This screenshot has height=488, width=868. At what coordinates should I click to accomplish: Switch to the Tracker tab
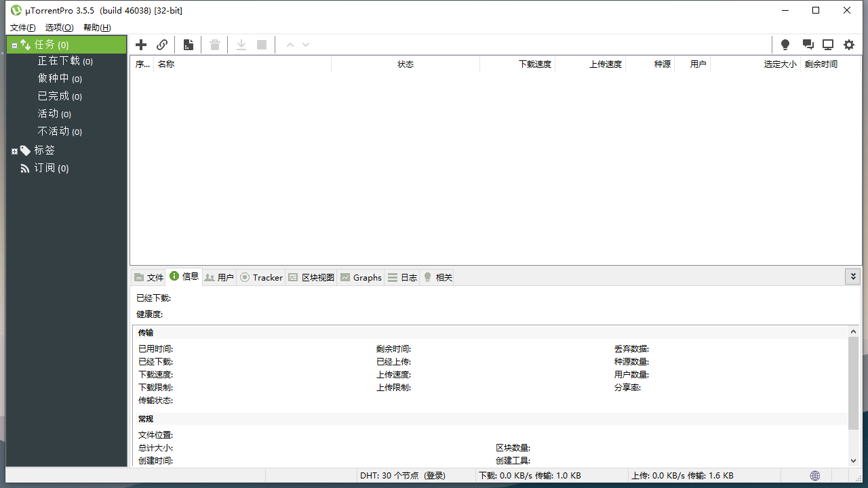[260, 277]
